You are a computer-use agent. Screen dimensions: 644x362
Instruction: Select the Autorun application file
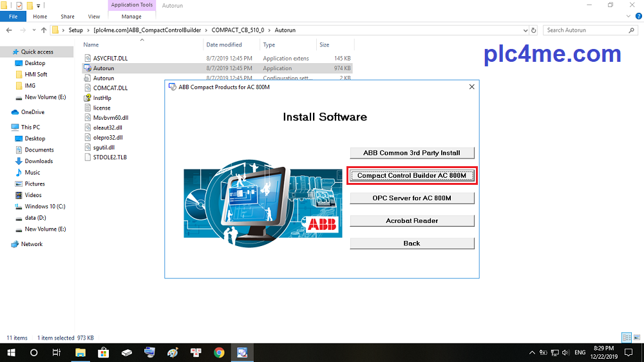click(104, 68)
